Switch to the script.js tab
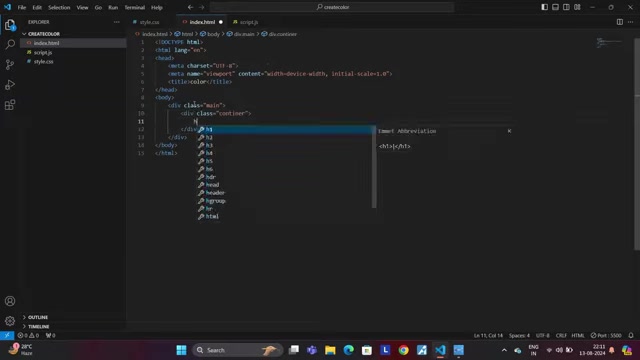 coord(249,22)
